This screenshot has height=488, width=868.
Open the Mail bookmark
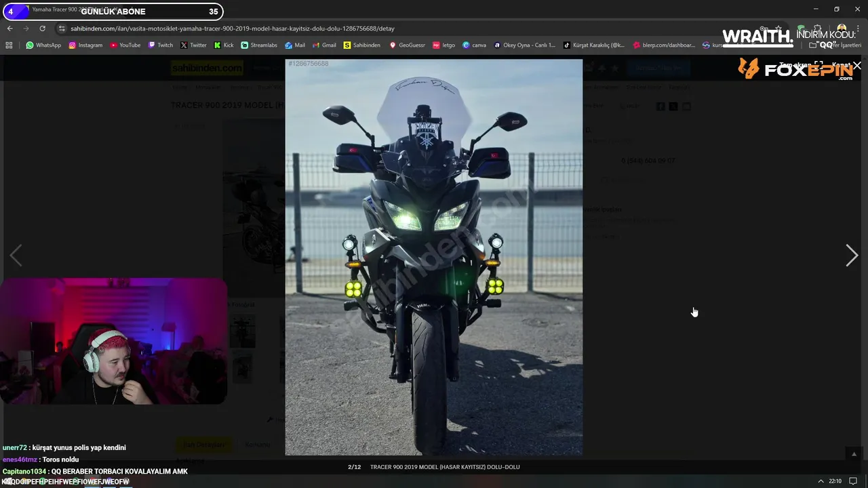coord(294,45)
